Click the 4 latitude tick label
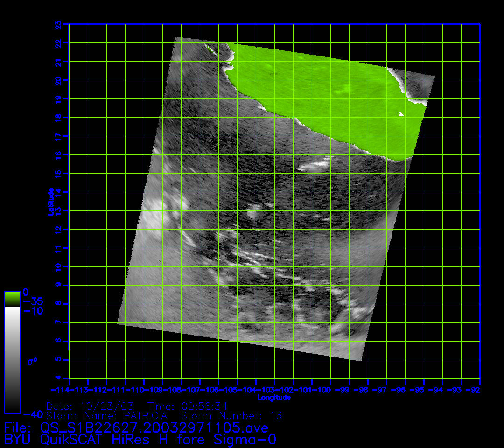Screen dimensions: 504x448 [58, 378]
